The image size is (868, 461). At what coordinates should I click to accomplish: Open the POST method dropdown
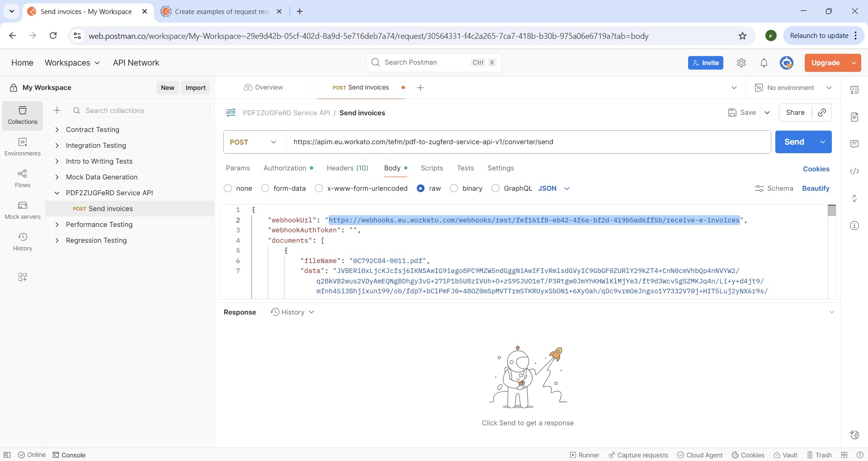tap(273, 142)
